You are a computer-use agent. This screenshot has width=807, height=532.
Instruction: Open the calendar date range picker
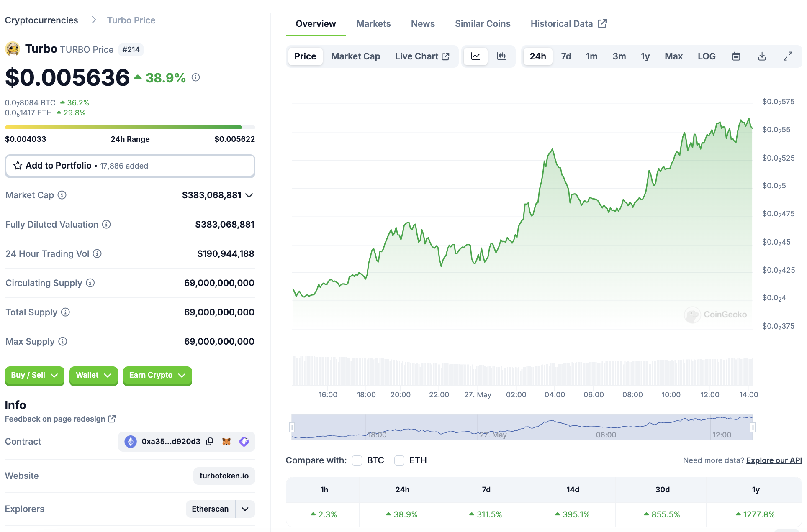[x=736, y=56]
